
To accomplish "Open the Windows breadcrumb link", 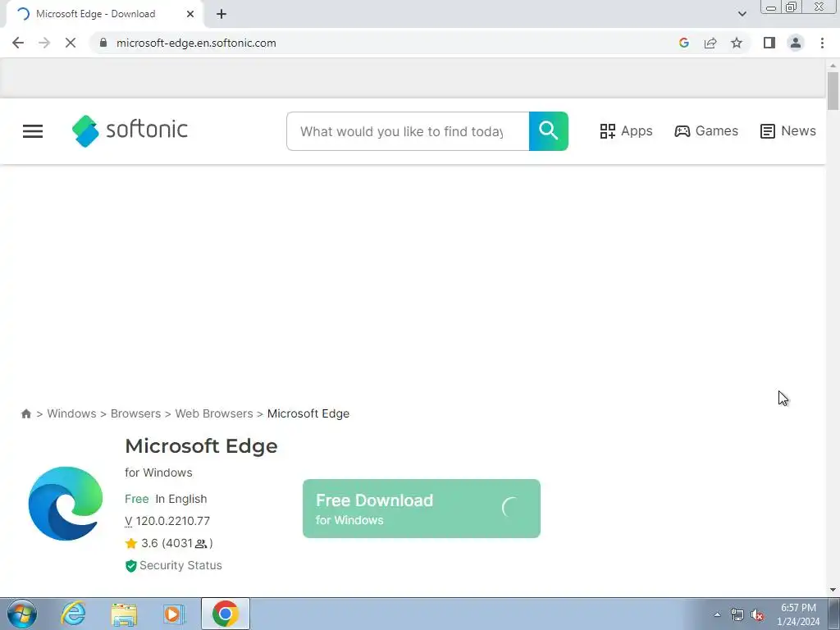I will click(72, 413).
